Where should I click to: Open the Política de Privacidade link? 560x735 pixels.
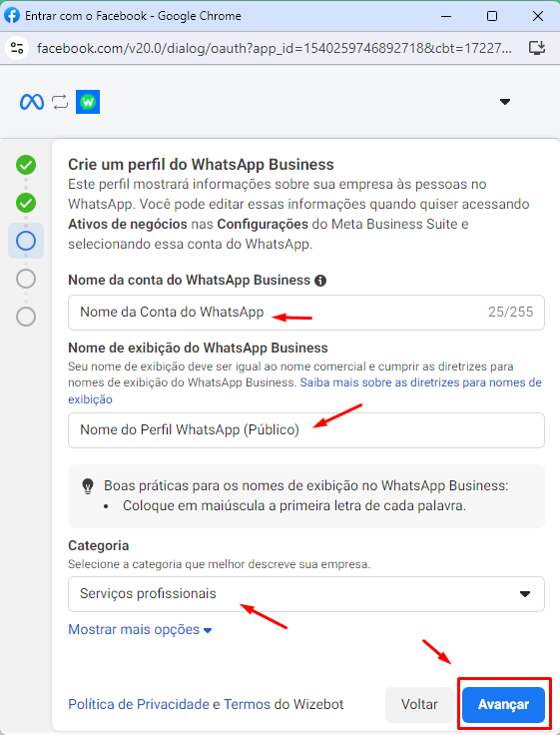(139, 704)
